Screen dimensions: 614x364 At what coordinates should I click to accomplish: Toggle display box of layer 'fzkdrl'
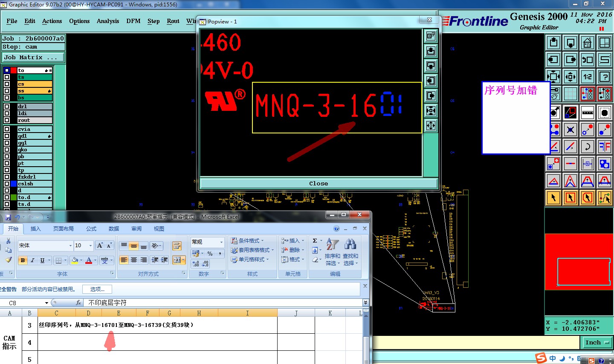click(x=6, y=177)
